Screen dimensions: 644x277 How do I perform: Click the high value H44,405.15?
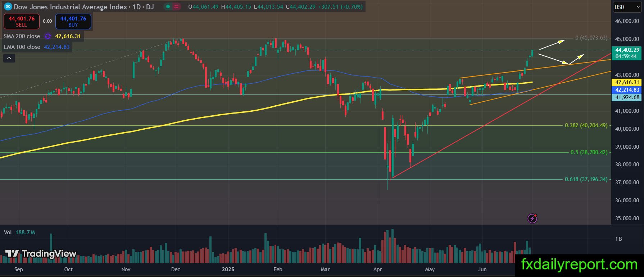[x=236, y=6]
